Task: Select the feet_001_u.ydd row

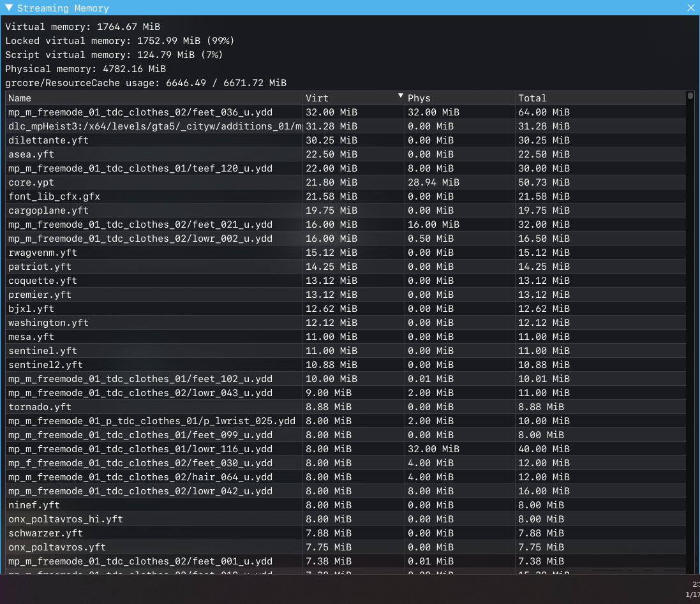Action: pyautogui.click(x=346, y=561)
